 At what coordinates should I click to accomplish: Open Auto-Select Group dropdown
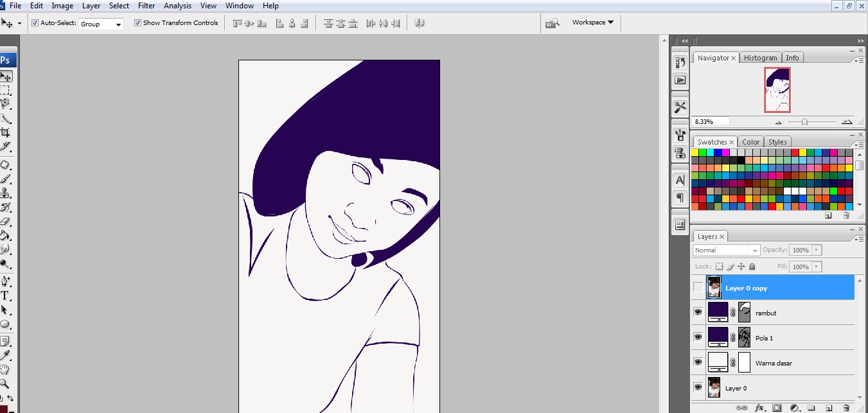click(101, 24)
